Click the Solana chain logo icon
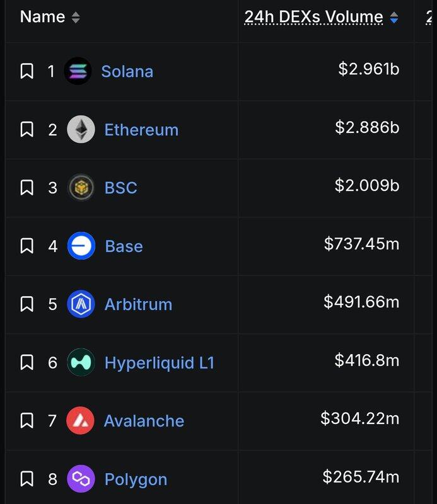The image size is (437, 504). tap(78, 71)
